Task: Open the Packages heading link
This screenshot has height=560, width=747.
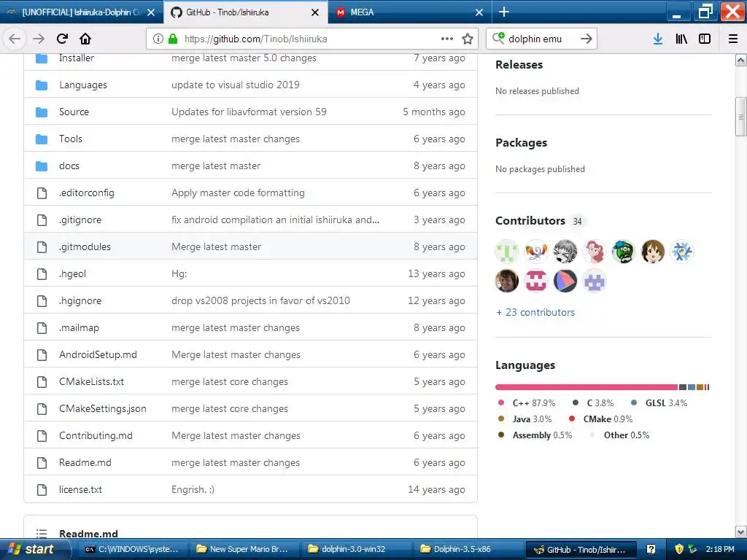Action: click(x=521, y=143)
